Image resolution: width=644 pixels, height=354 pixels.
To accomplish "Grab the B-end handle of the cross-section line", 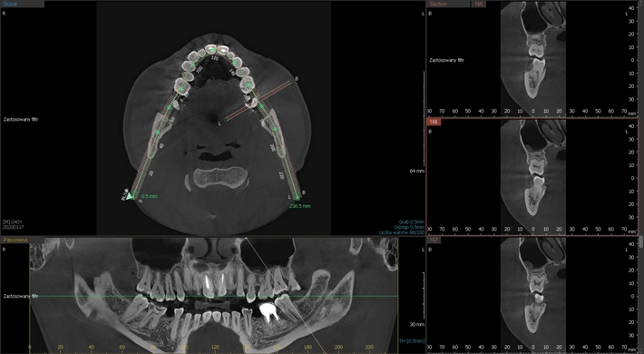I will [291, 82].
